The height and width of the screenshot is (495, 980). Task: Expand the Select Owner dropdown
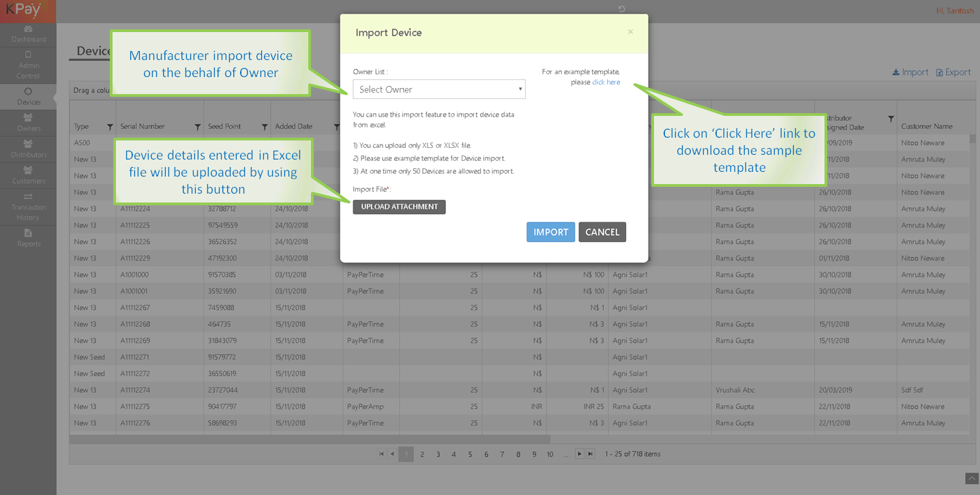point(439,89)
